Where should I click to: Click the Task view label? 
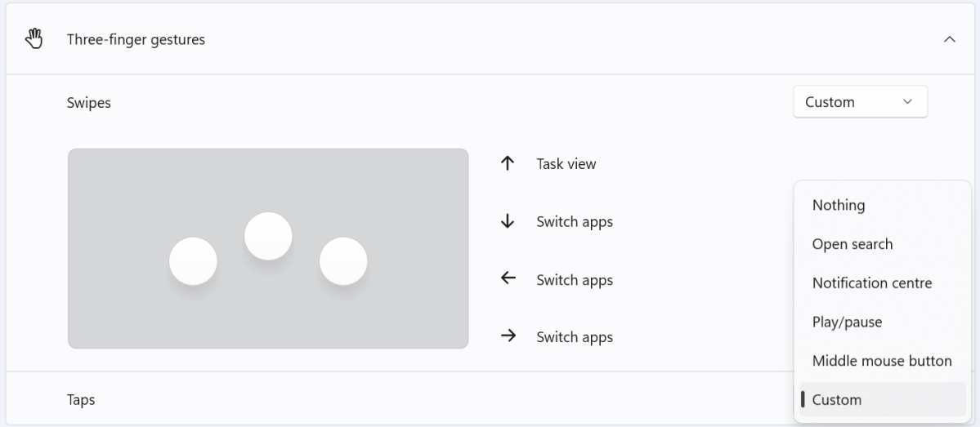coord(566,163)
